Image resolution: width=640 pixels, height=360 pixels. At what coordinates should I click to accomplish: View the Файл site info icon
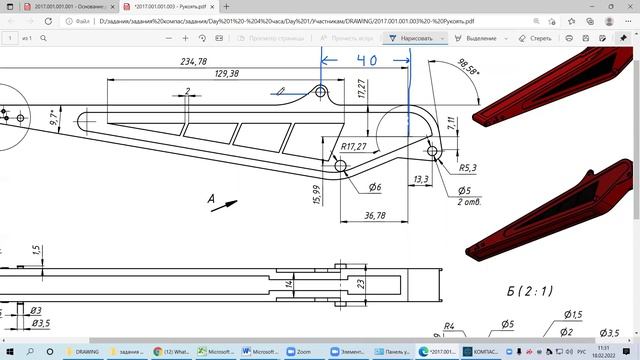78,21
